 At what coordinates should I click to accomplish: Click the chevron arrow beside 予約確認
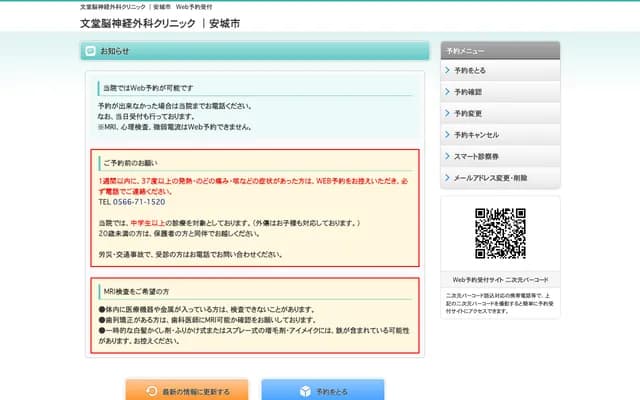tap(447, 92)
